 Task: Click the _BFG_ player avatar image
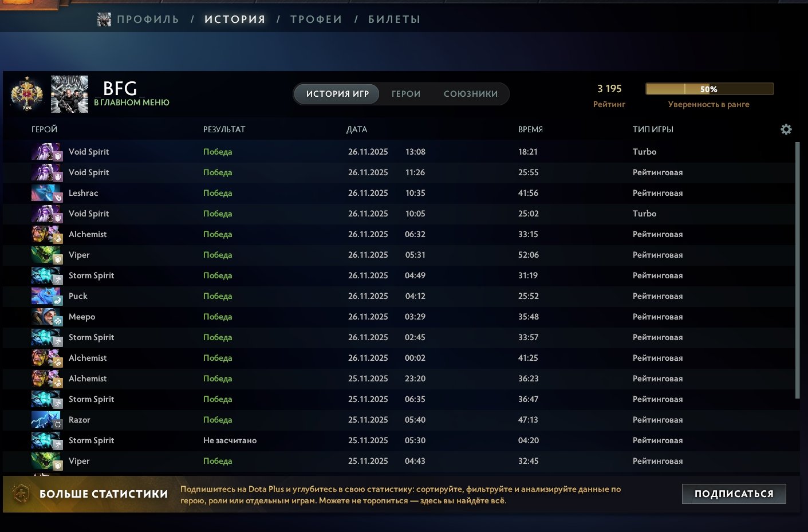(69, 94)
